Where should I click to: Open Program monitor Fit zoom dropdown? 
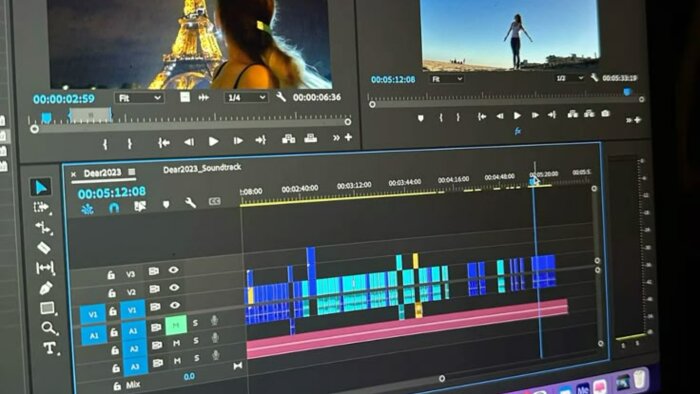[446, 79]
